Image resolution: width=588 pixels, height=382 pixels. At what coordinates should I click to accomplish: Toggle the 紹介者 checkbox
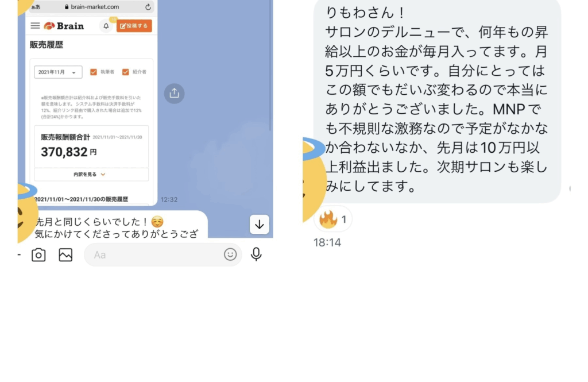126,72
